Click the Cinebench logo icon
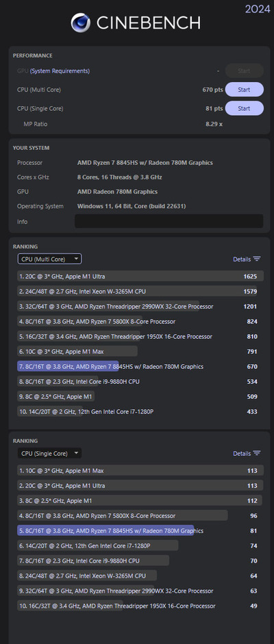Viewport: 274px width, 644px height. point(81,22)
